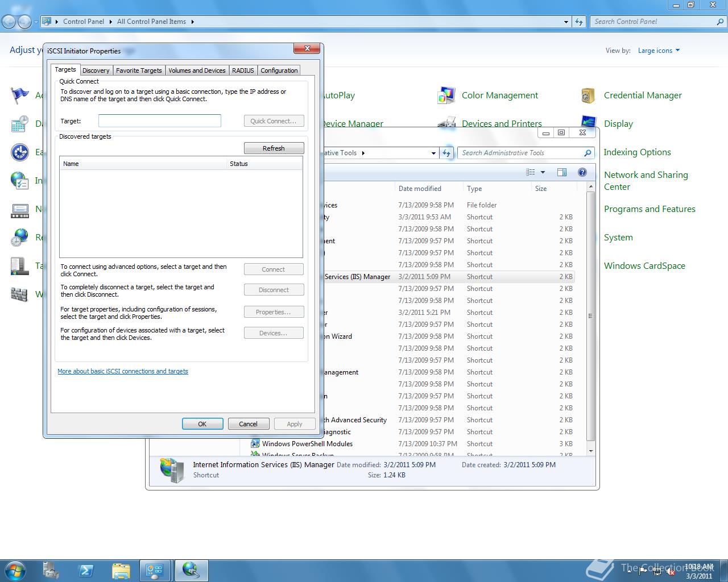Viewport: 728px width, 582px height.
Task: Click the Status column header in discovered targets
Action: [264, 164]
